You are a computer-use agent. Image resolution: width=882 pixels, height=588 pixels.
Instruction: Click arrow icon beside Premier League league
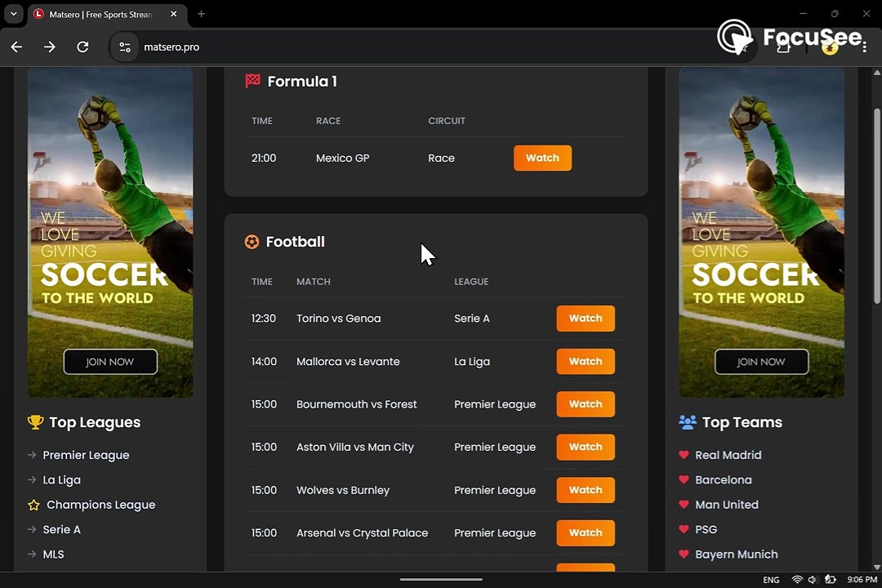coord(32,455)
